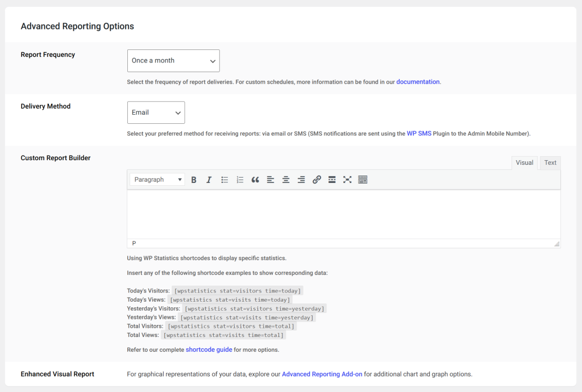Toggle distraction-free fullscreen writing mode

tap(347, 180)
